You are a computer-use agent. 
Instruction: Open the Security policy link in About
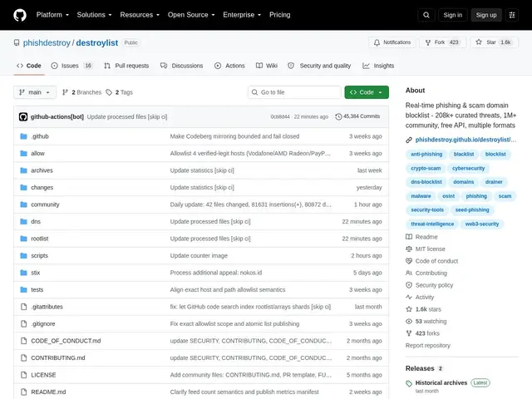tap(434, 285)
